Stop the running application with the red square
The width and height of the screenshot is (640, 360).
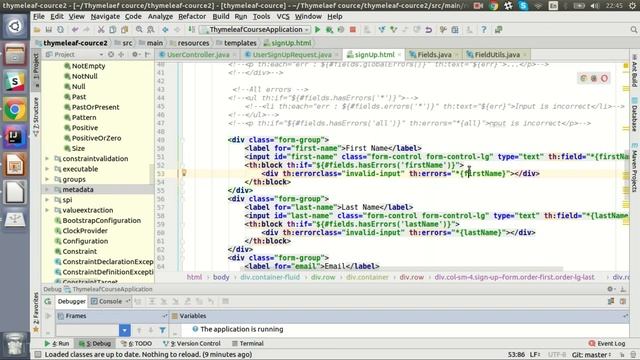[x=353, y=30]
